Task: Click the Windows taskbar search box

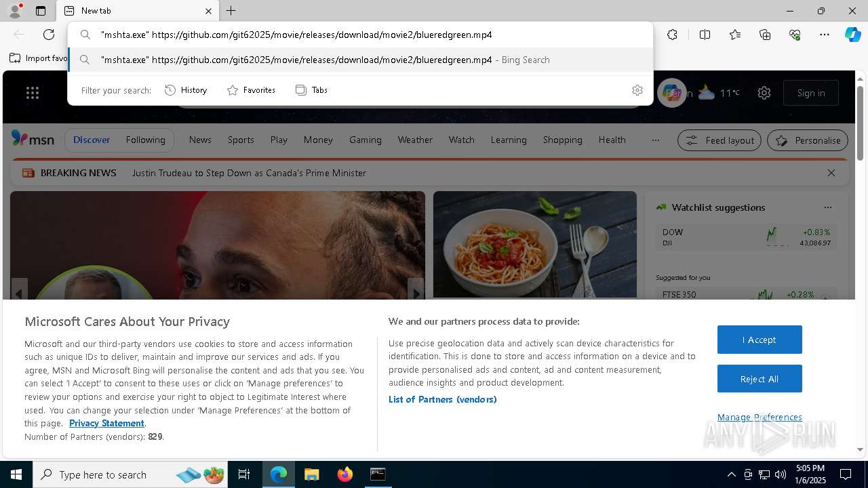Action: click(x=130, y=474)
